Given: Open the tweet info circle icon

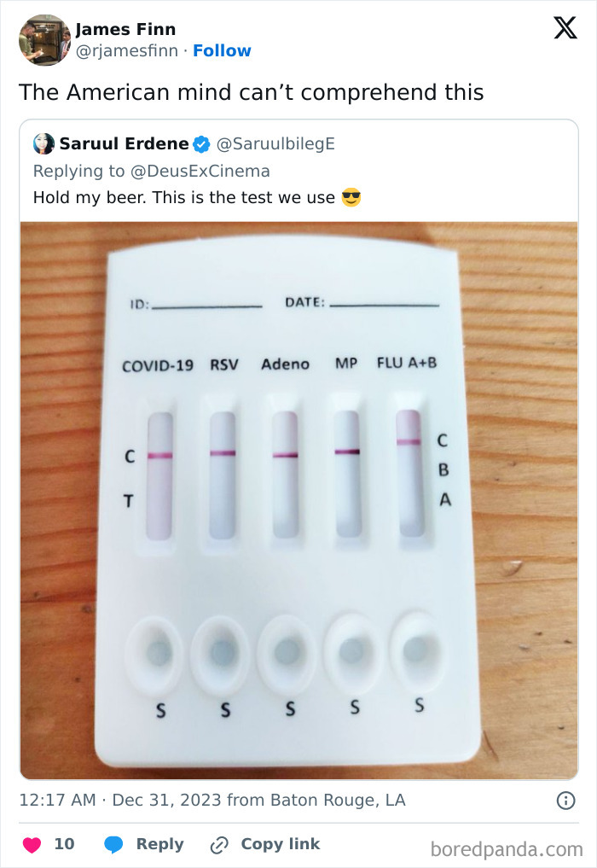Looking at the screenshot, I should 565,801.
